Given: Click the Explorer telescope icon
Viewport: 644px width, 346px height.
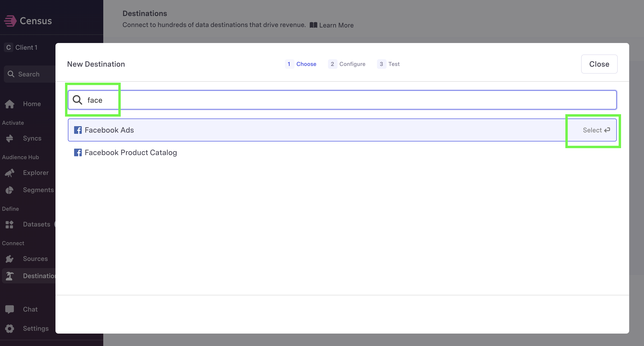Looking at the screenshot, I should pyautogui.click(x=10, y=173).
